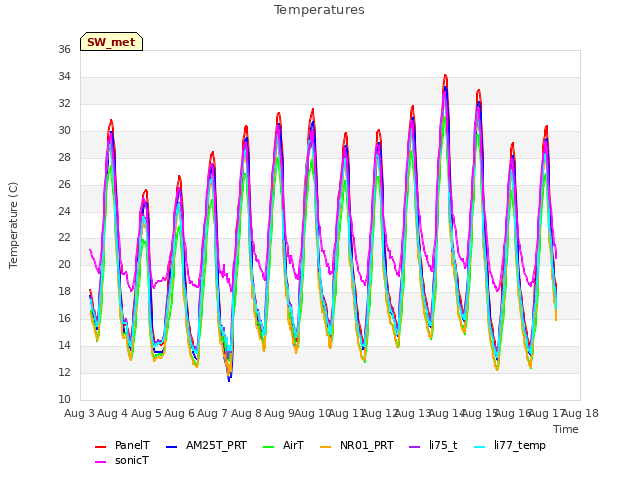
Task: Click the SW_met annotation box
Action: (x=111, y=42)
